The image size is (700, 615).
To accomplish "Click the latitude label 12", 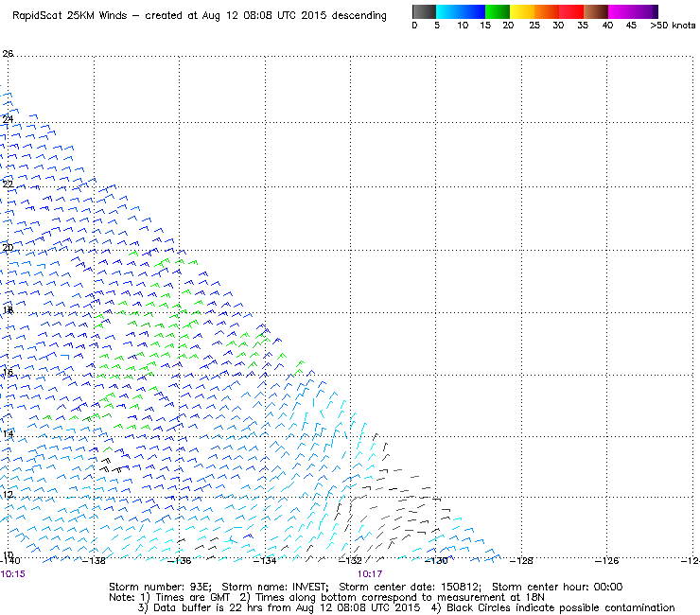I will [8, 495].
